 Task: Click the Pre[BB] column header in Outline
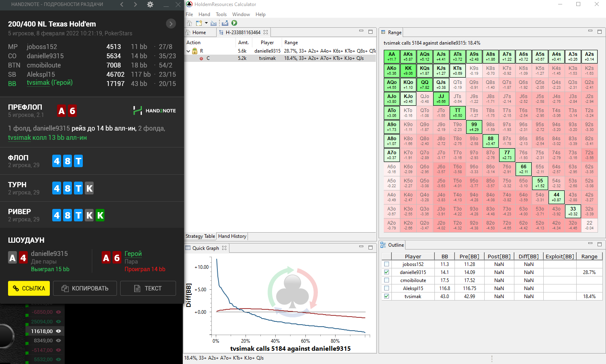(469, 256)
